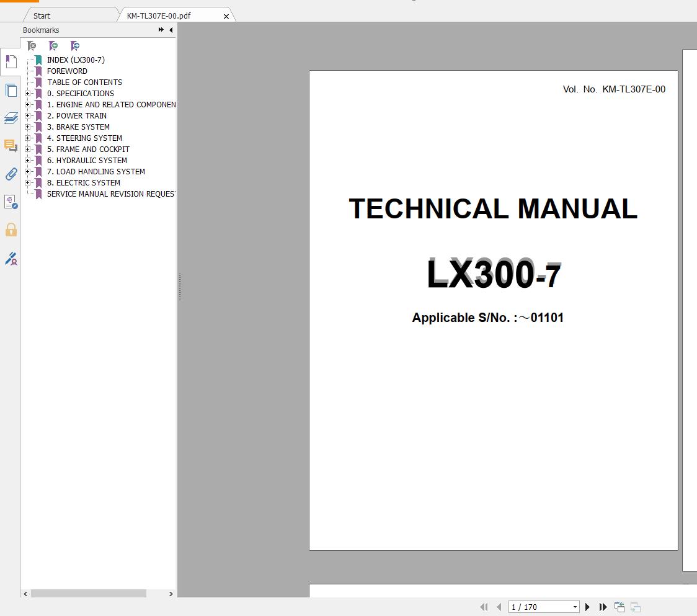Expand the 8. ELECTRIC SYSTEM bookmark node

pos(27,182)
